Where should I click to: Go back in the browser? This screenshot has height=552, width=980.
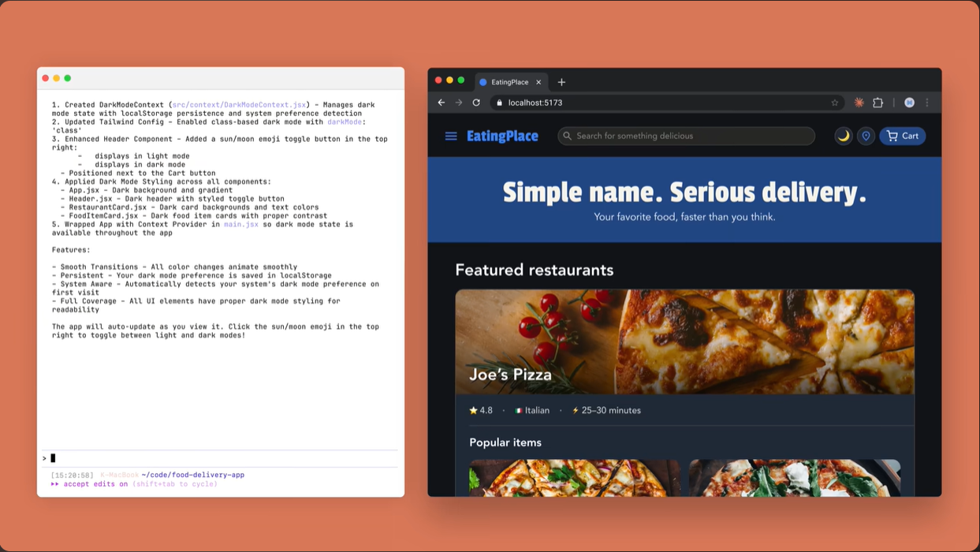[x=442, y=103]
